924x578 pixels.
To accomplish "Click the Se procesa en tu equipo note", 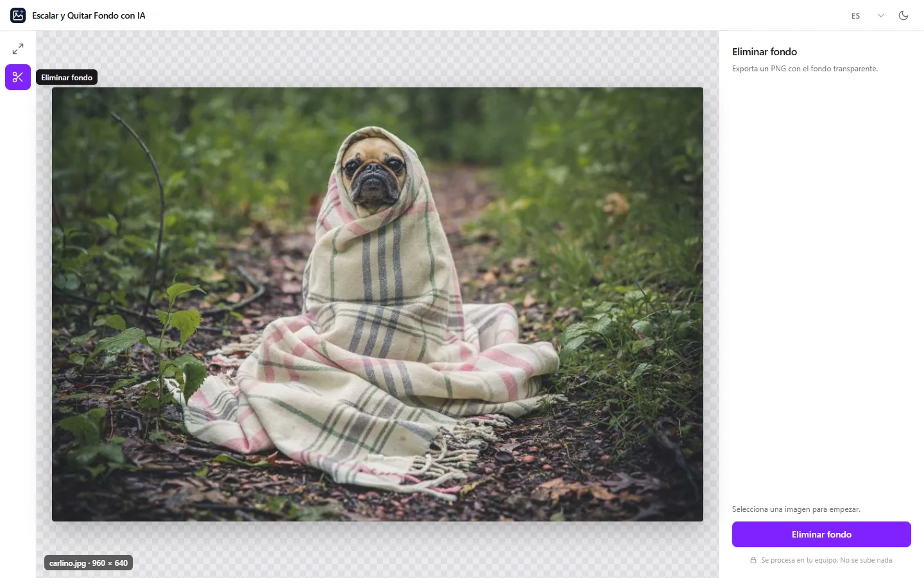I will 827,560.
